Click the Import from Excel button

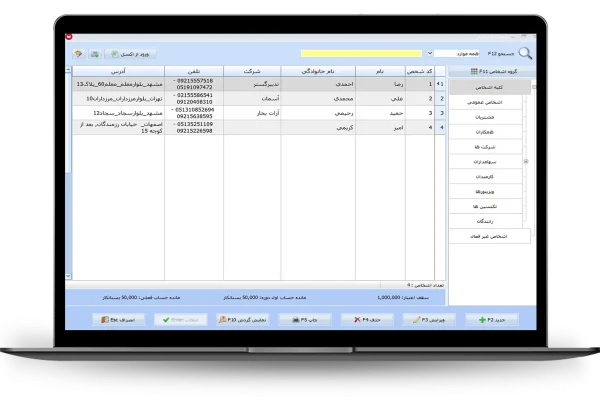(x=127, y=53)
